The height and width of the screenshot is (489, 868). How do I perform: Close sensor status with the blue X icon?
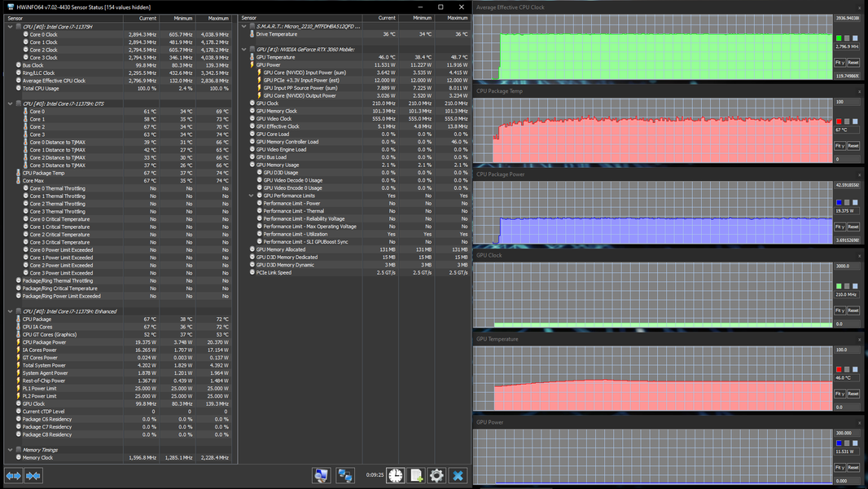click(x=458, y=475)
